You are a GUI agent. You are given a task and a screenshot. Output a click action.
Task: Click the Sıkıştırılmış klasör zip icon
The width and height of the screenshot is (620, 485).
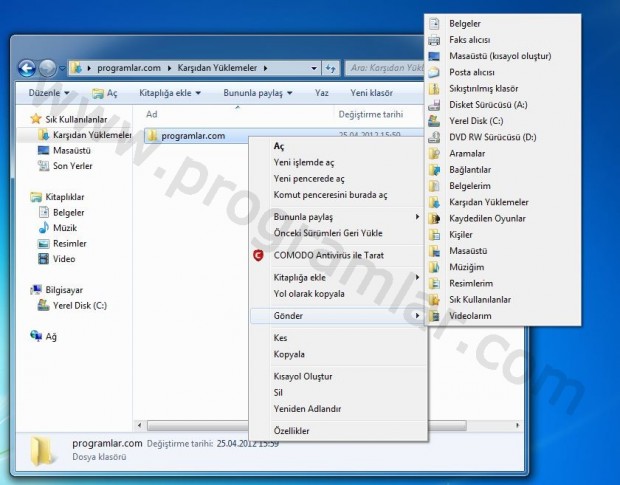pos(434,88)
